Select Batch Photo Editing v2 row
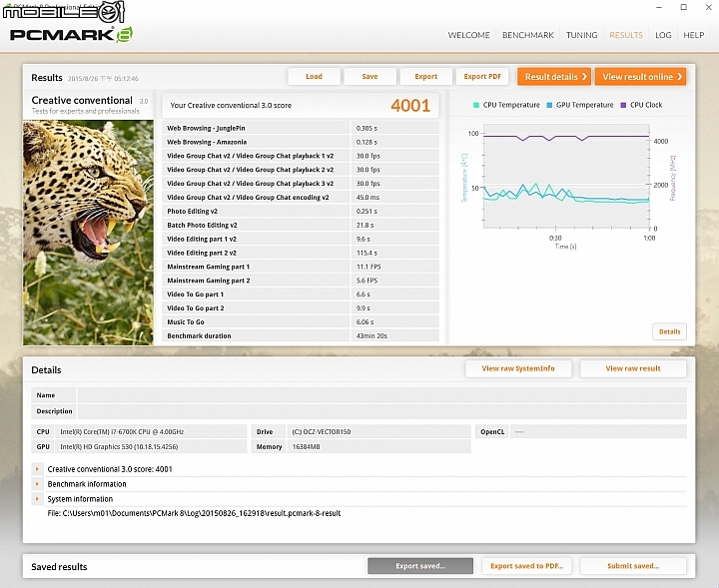719x588 pixels. [301, 225]
